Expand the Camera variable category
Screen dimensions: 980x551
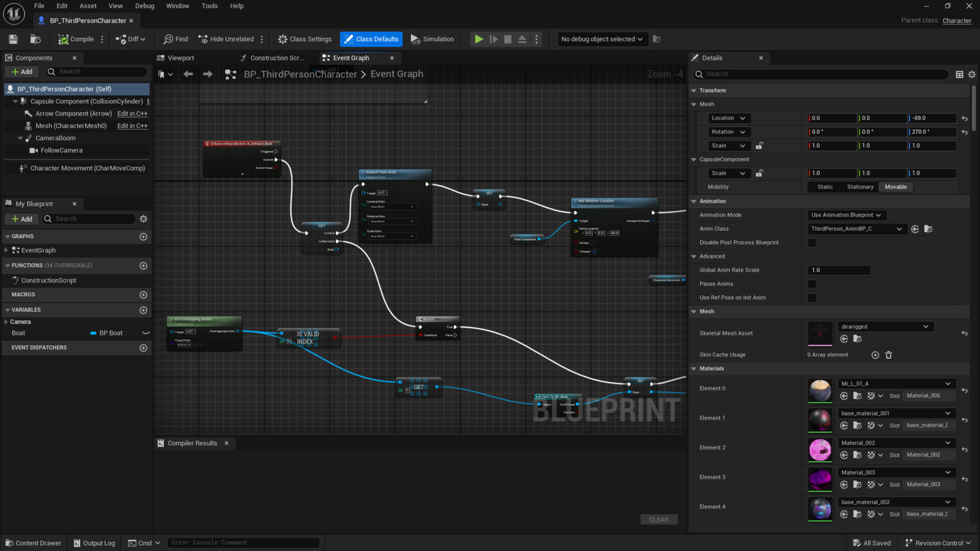(x=6, y=322)
